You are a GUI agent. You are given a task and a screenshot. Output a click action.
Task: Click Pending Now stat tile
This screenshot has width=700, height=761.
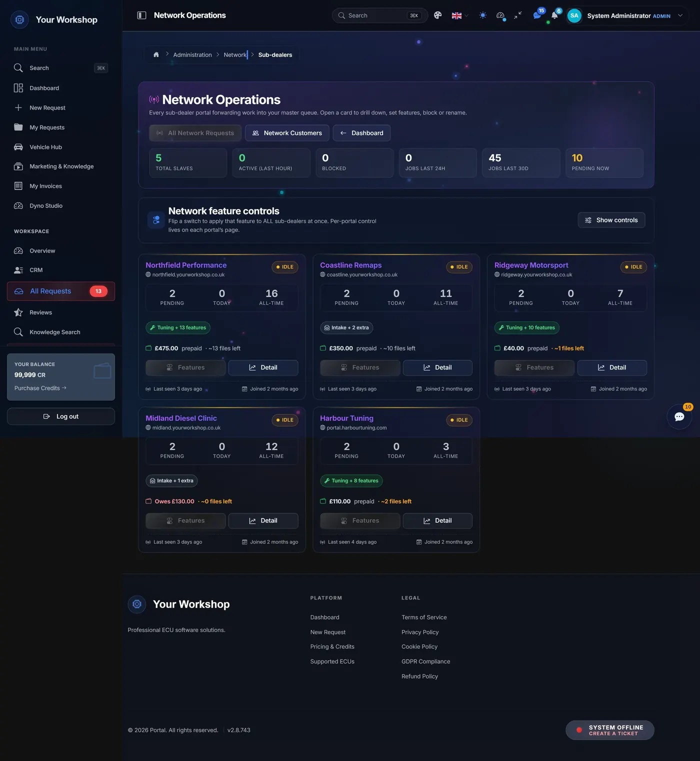(604, 163)
